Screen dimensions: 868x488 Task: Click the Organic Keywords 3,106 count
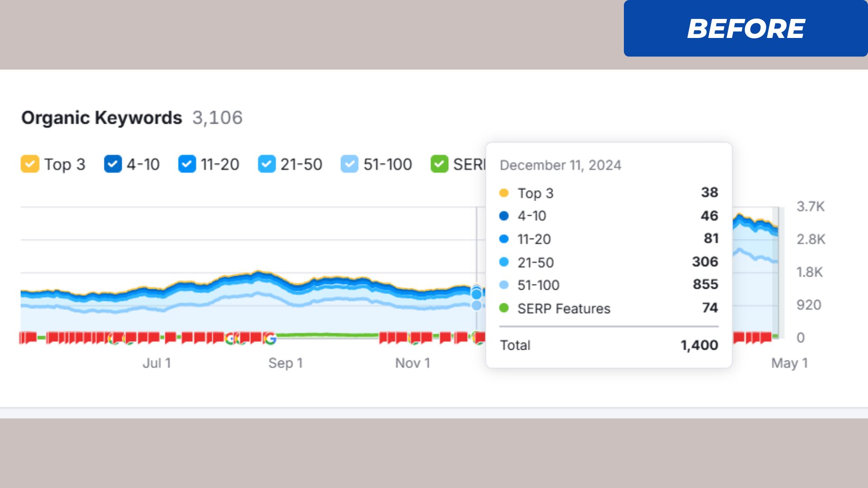pos(217,118)
